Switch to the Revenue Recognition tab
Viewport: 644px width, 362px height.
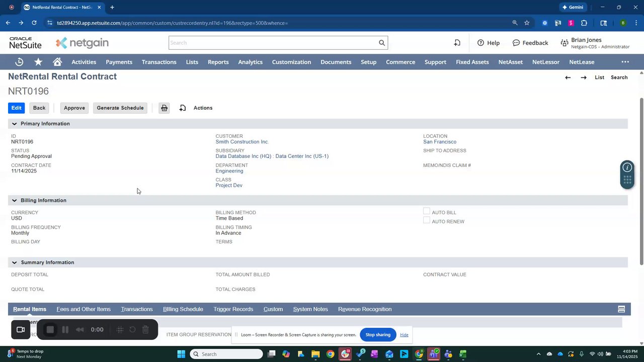(x=365, y=309)
